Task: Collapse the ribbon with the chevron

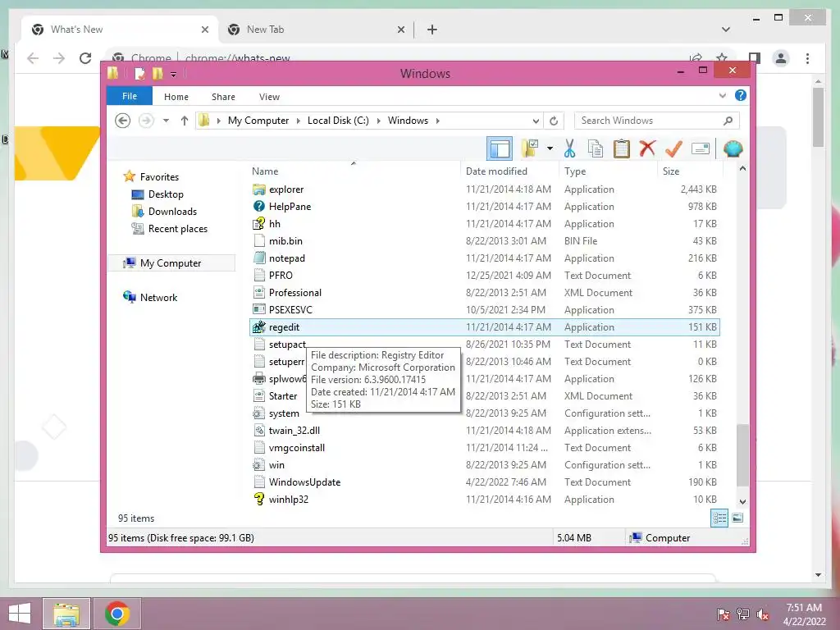Action: coord(722,96)
